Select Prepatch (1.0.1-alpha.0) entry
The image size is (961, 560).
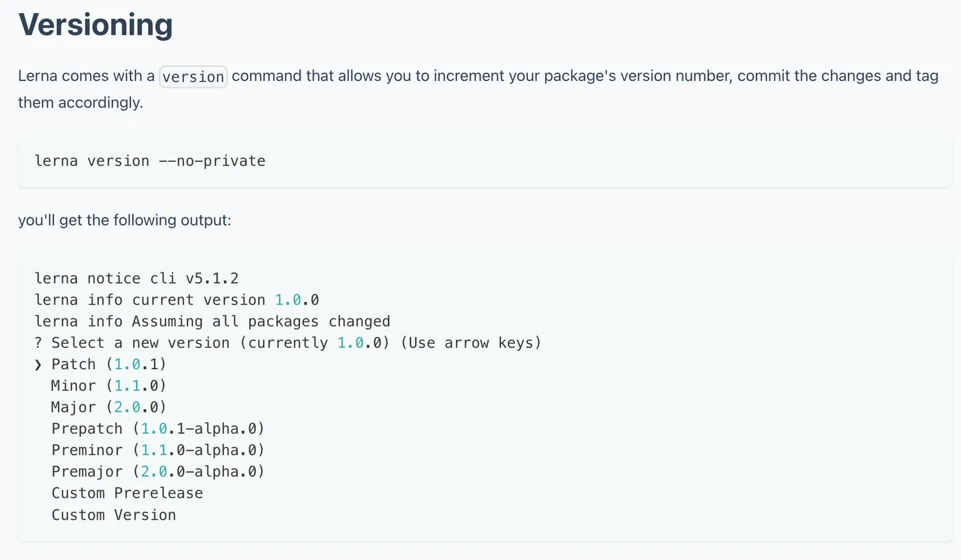tap(158, 429)
